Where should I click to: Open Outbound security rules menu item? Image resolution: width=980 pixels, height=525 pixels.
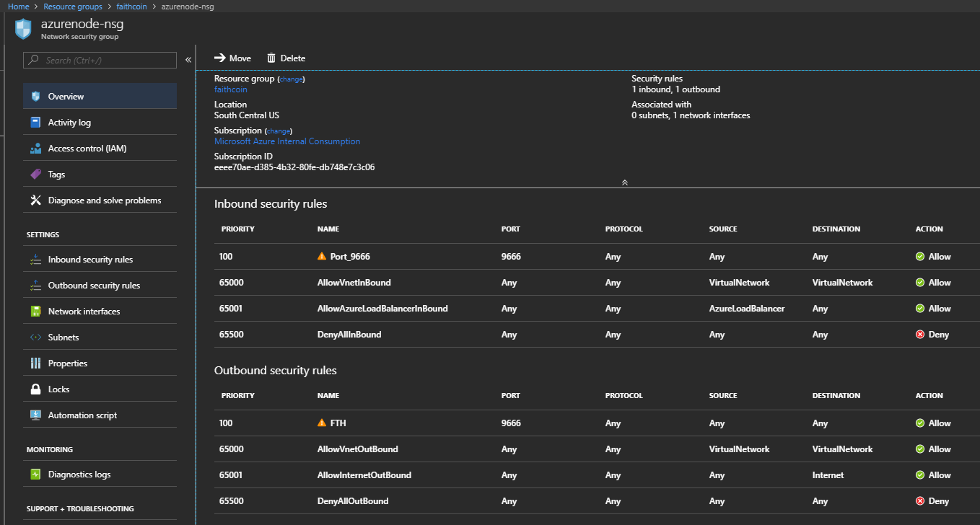[x=94, y=286]
